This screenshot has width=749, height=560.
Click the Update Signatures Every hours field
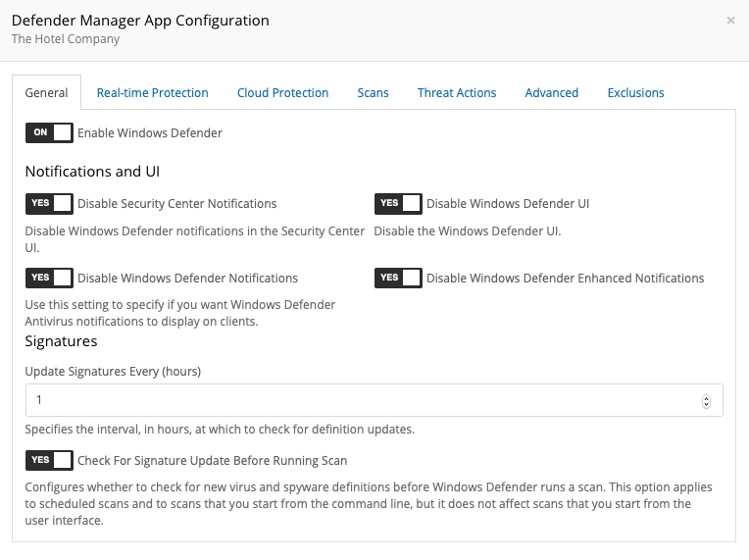(x=374, y=400)
